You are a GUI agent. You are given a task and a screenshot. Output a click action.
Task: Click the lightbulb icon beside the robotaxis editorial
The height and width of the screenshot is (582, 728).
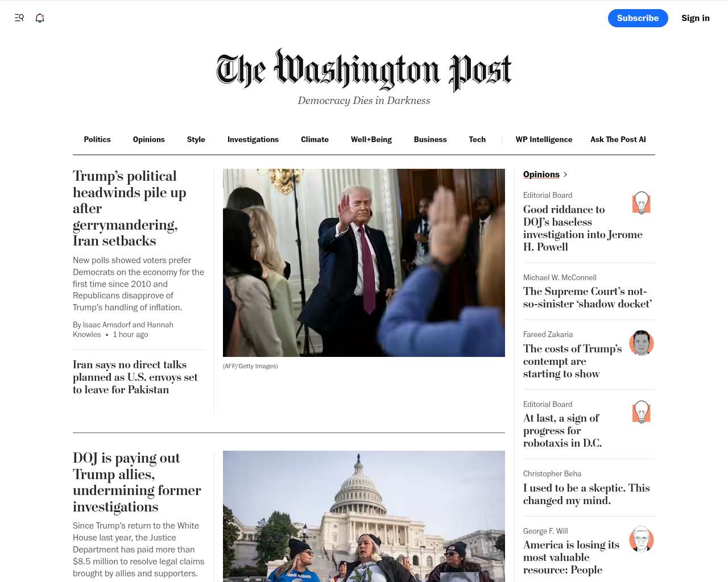(x=642, y=412)
